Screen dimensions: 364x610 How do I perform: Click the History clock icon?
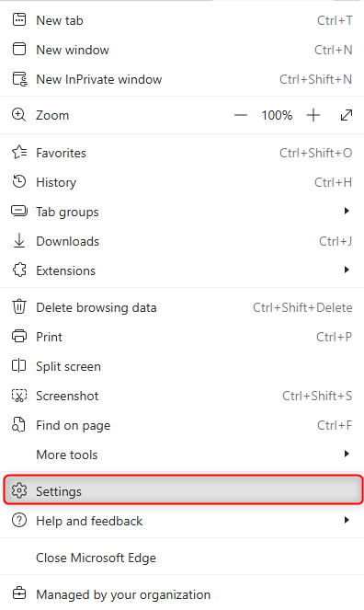click(19, 181)
